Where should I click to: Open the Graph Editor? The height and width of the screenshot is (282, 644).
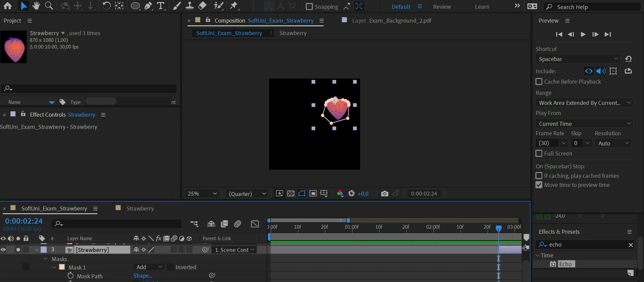tap(255, 224)
